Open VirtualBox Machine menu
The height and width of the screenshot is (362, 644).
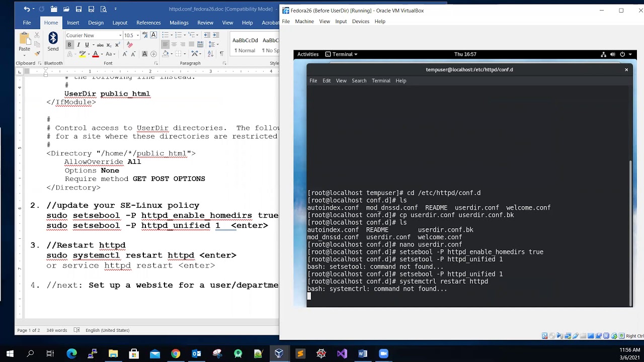304,21
